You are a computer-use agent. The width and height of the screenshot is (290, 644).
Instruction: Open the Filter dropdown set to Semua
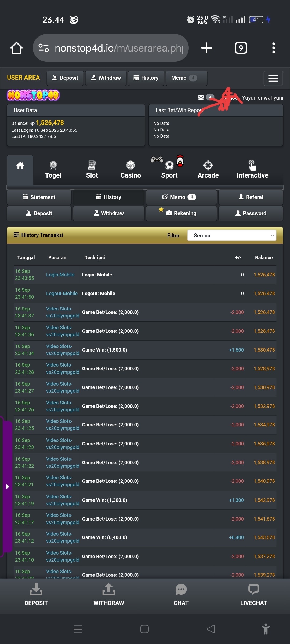[231, 235]
